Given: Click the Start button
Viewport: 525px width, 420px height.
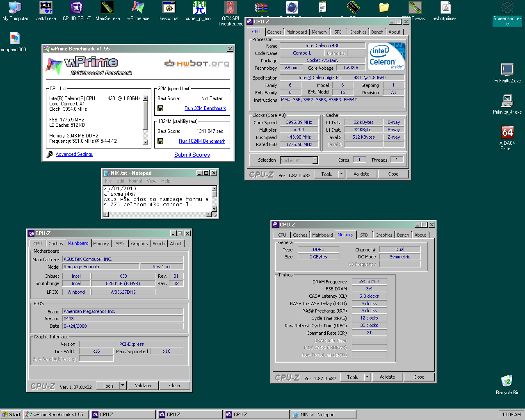Looking at the screenshot, I should 11,415.
